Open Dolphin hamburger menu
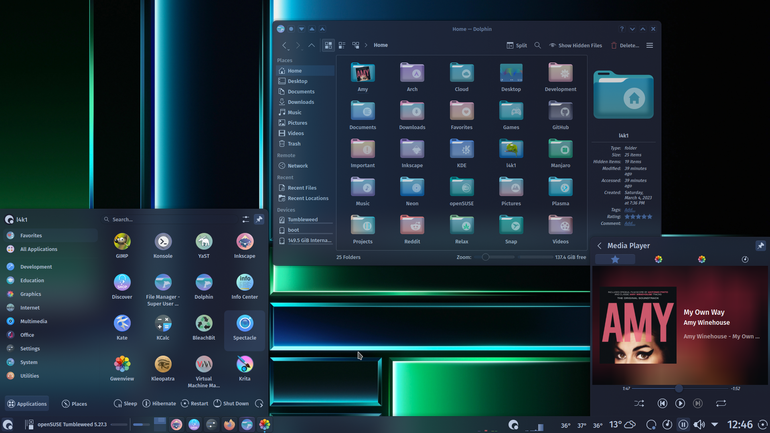 click(650, 45)
